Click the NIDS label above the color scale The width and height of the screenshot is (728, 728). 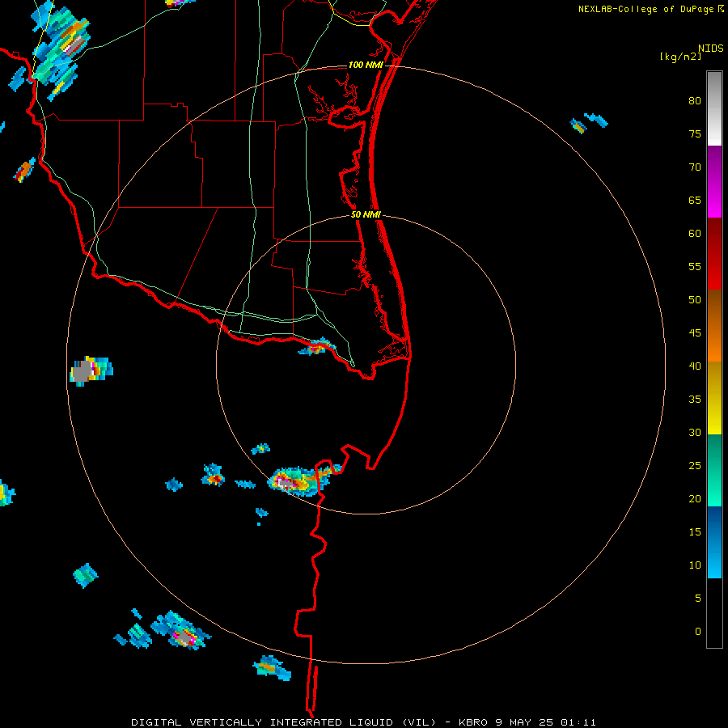(x=710, y=49)
